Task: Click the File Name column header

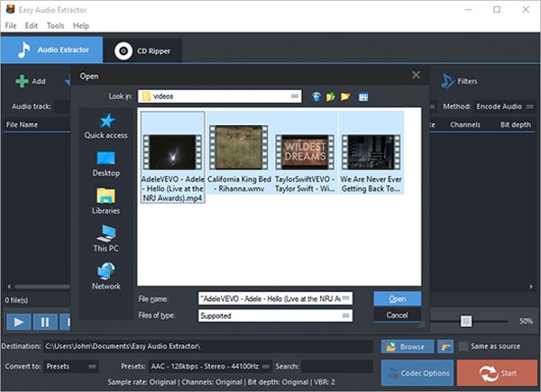Action: [x=22, y=124]
